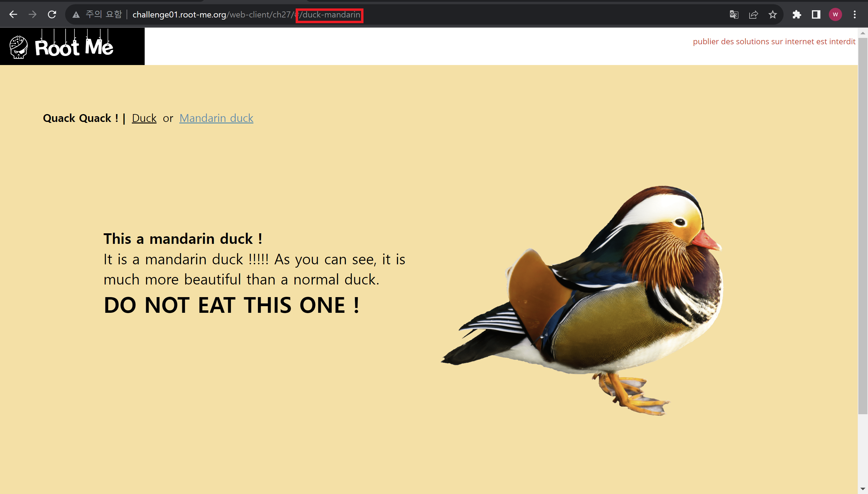Click the browser forward arrow
868x494 pixels.
[x=33, y=14]
